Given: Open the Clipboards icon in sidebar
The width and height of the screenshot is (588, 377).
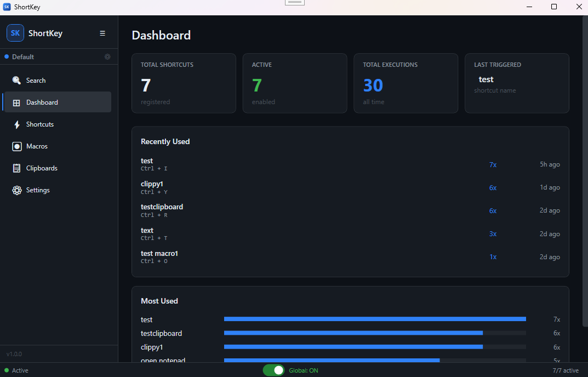Looking at the screenshot, I should [x=17, y=168].
